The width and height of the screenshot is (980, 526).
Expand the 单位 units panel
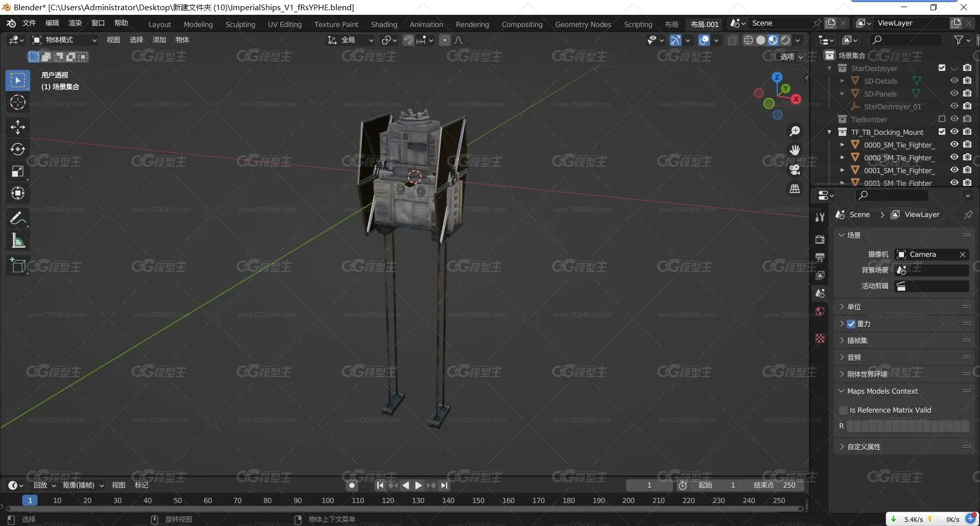(903, 307)
